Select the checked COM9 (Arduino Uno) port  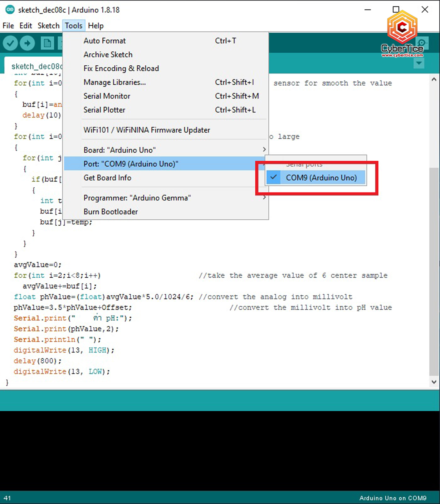click(321, 178)
